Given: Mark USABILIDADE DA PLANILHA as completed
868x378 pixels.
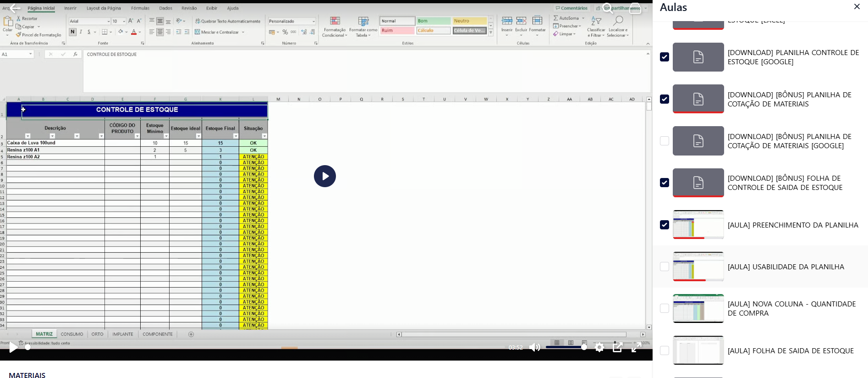Looking at the screenshot, I should [665, 267].
